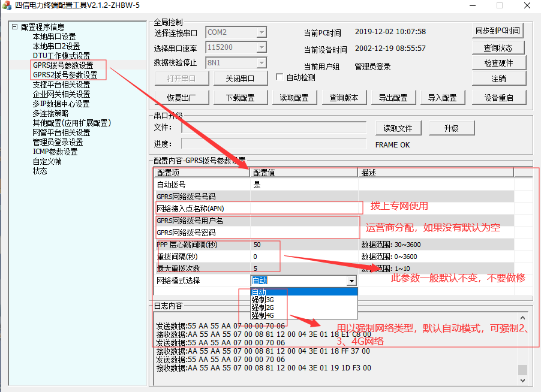Click the GPRS网络拨号号码 value cell
Viewport: 541px width, 392px height.
(304, 197)
